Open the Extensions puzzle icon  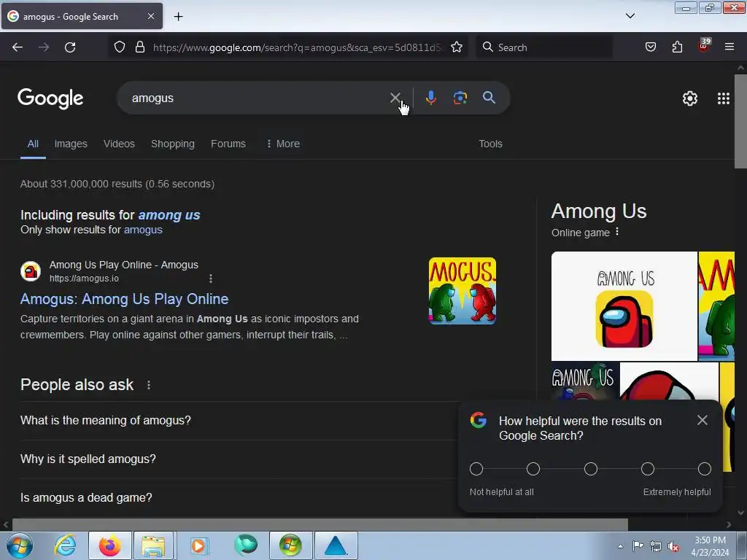click(677, 47)
